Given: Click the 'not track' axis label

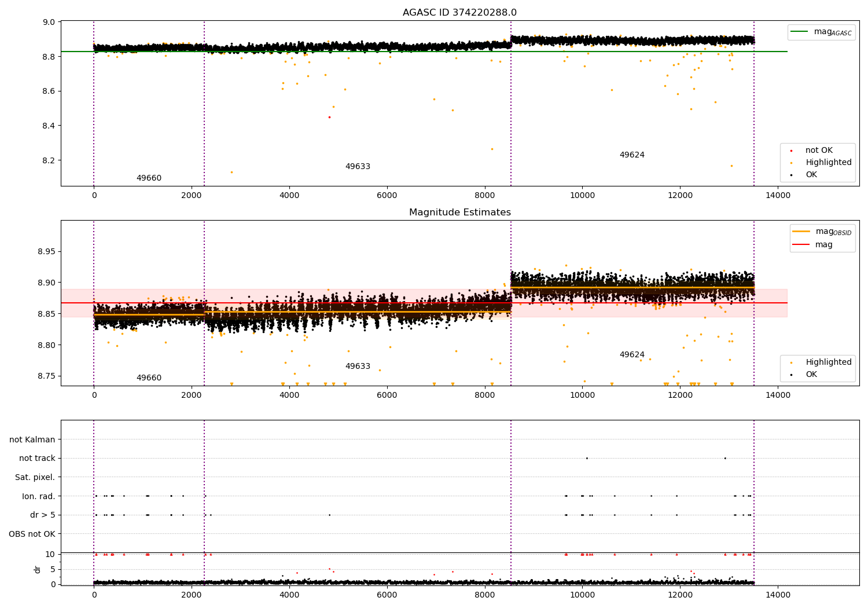Looking at the screenshot, I should coord(37,458).
